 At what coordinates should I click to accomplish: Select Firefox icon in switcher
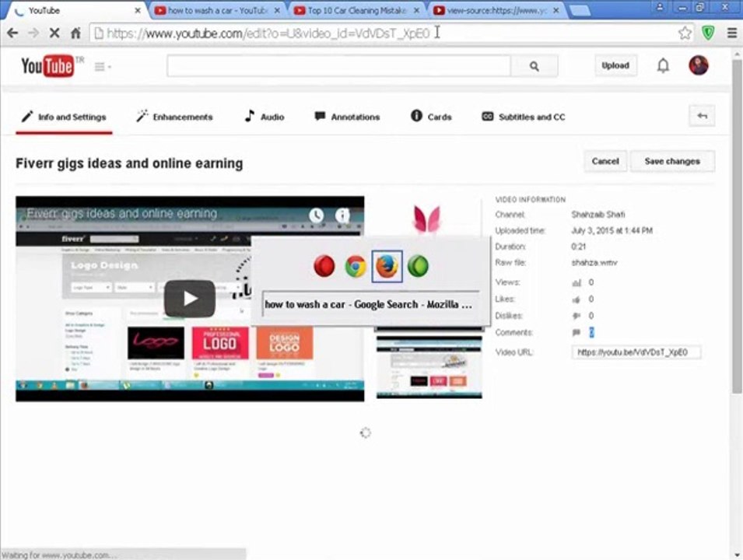387,266
